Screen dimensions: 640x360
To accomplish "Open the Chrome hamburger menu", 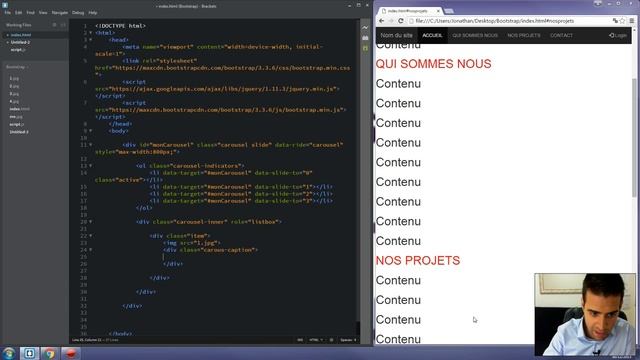I will coord(632,21).
